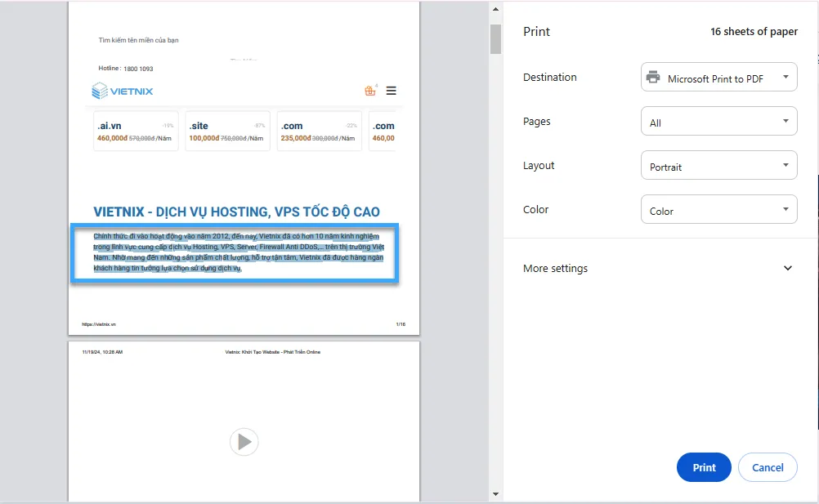819x504 pixels.
Task: Select the .com 235,000đ domain card
Action: 319,131
